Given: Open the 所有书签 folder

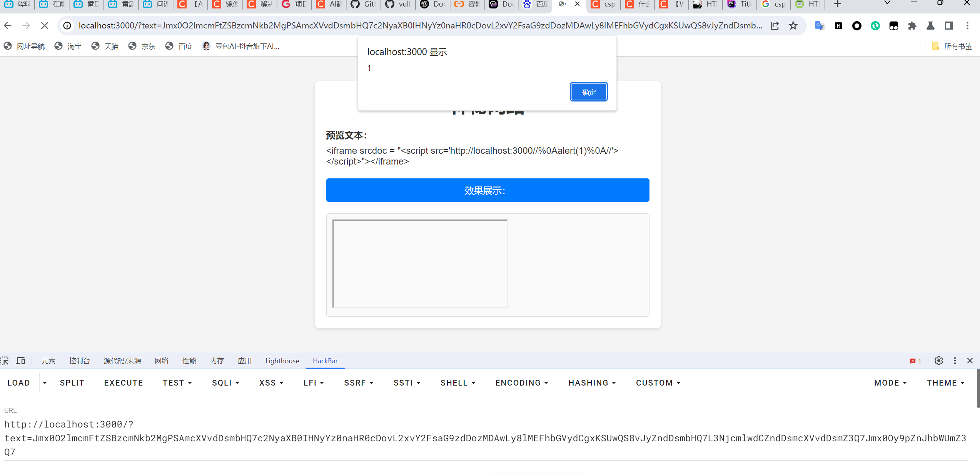Looking at the screenshot, I should coord(952,46).
